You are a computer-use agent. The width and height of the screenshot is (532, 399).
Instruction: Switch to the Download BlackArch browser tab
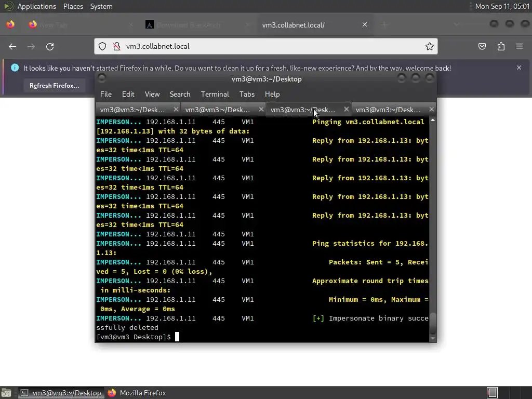tap(197, 25)
